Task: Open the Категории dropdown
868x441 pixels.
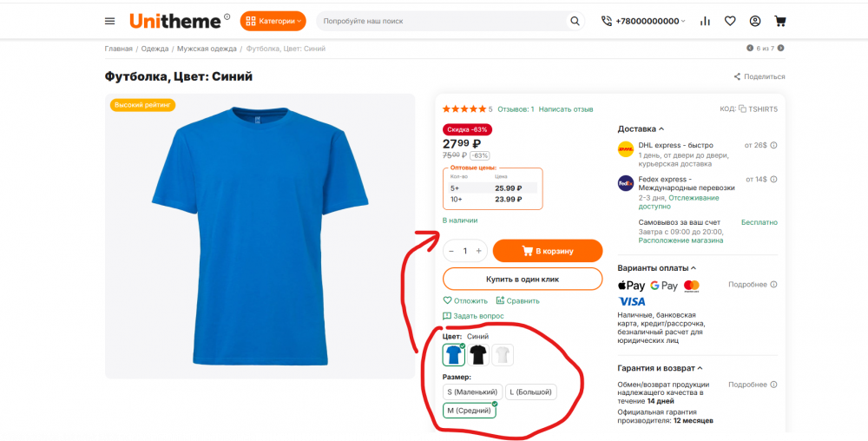Action: (x=273, y=21)
